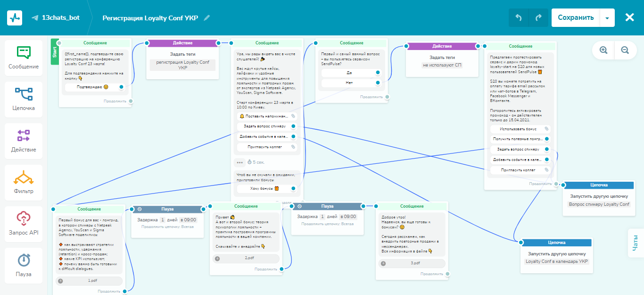The image size is (644, 295).
Task: Select the Запрос API element in the sidebar
Action: point(24,224)
